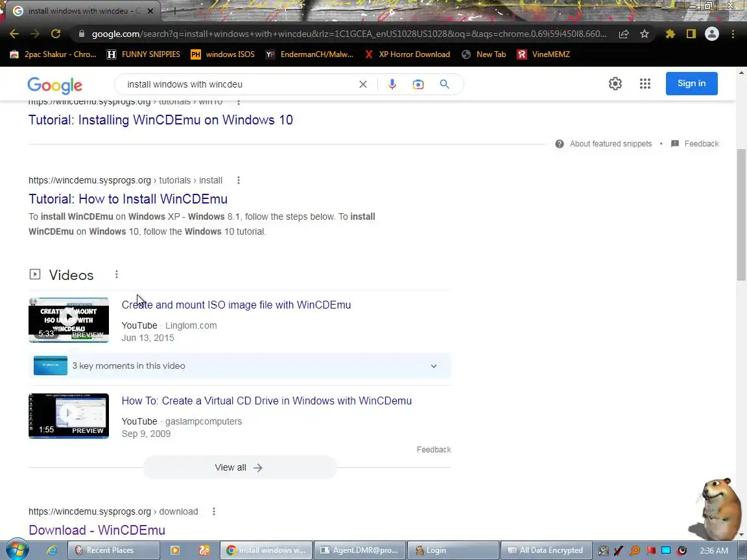
Task: Open the orange browser icon beside the media player
Action: click(204, 550)
